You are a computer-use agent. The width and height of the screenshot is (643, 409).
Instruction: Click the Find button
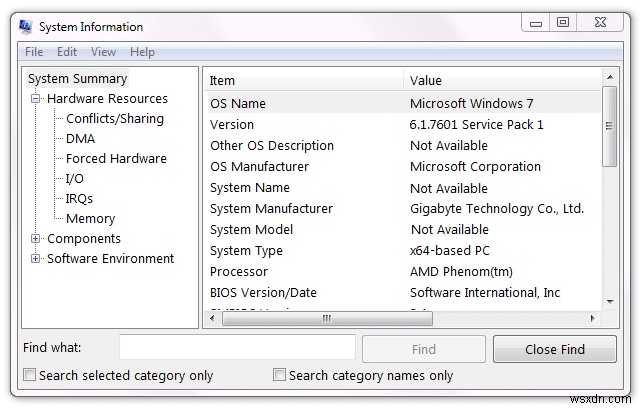click(x=424, y=349)
